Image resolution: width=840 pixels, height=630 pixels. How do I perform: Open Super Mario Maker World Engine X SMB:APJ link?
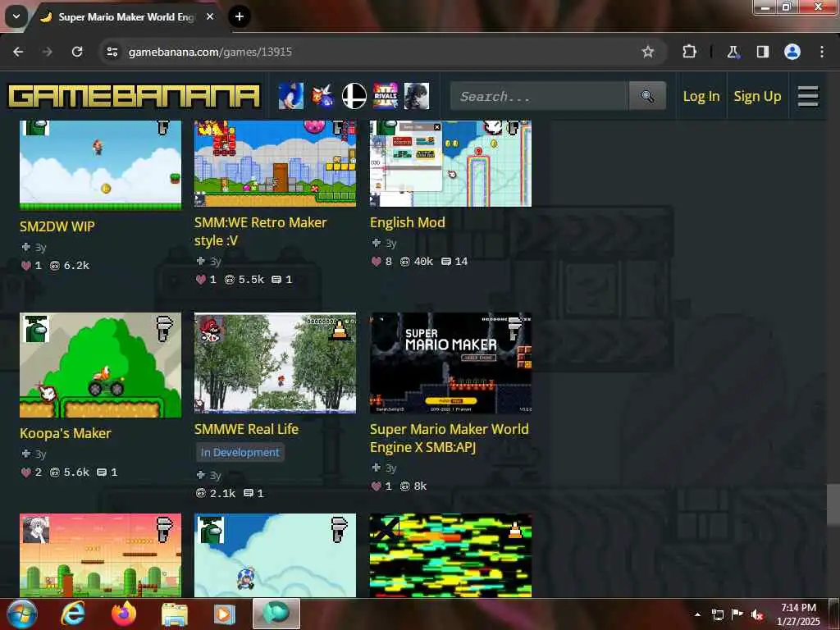pos(449,438)
